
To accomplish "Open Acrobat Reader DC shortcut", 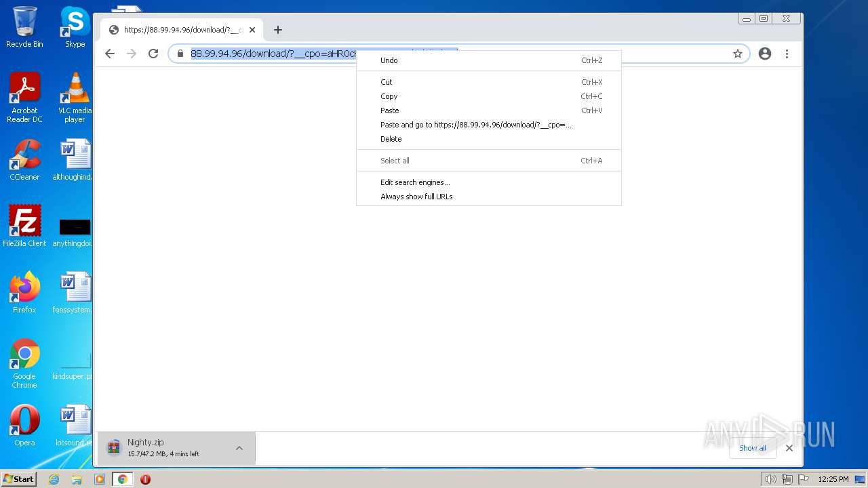I will click(24, 98).
